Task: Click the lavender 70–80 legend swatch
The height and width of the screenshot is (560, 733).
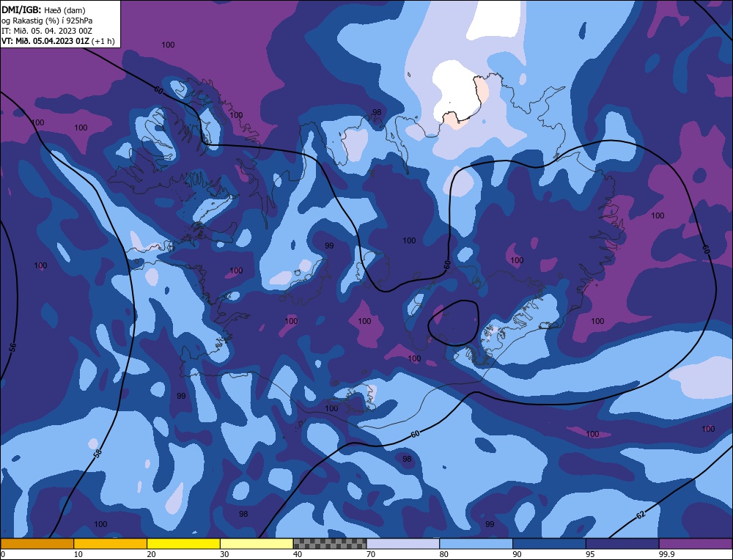Action: pos(403,543)
